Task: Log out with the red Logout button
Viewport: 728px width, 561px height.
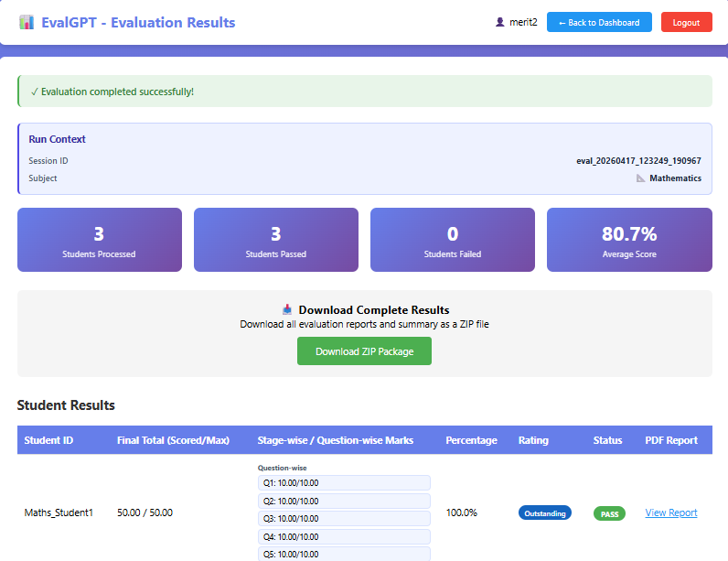Action: [x=686, y=22]
